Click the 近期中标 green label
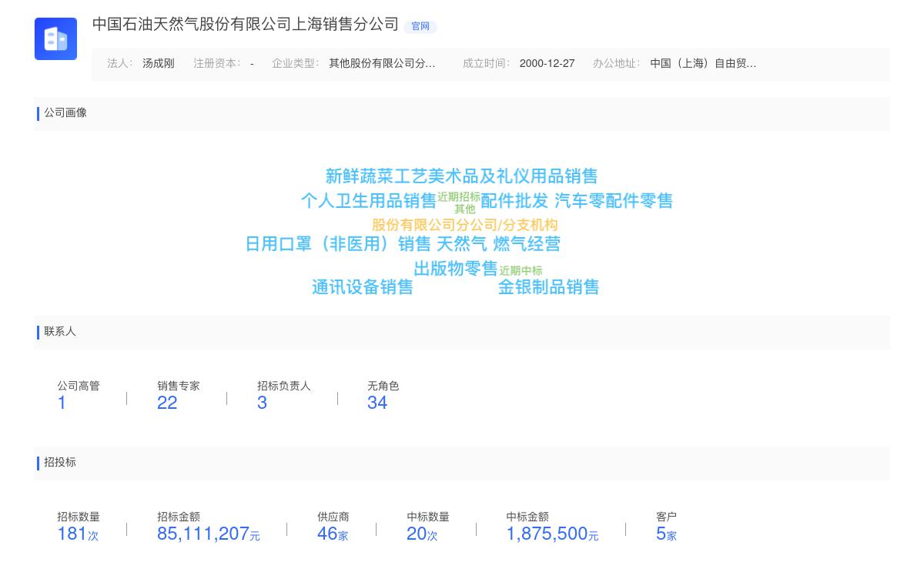 coord(521,270)
